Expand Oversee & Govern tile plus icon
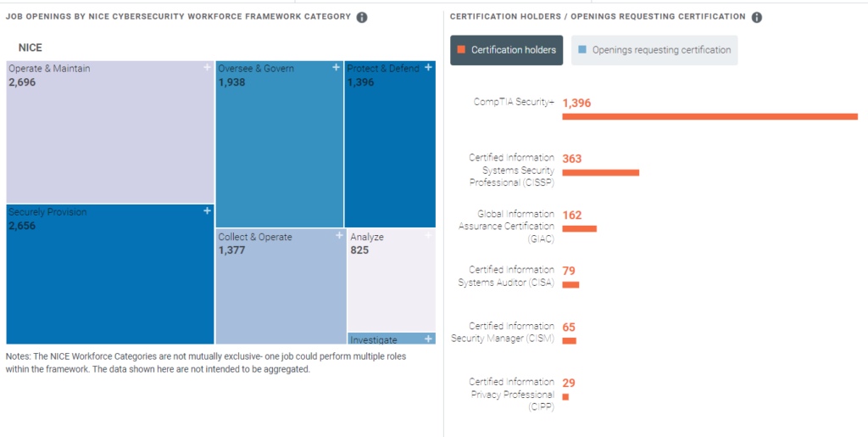This screenshot has height=437, width=868. (337, 67)
